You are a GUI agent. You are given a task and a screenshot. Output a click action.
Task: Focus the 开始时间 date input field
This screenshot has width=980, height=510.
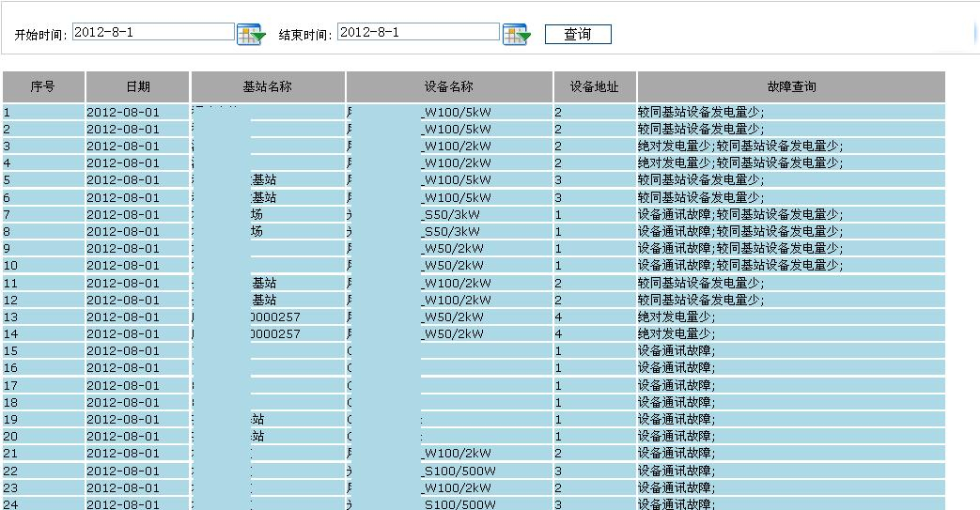(x=153, y=32)
